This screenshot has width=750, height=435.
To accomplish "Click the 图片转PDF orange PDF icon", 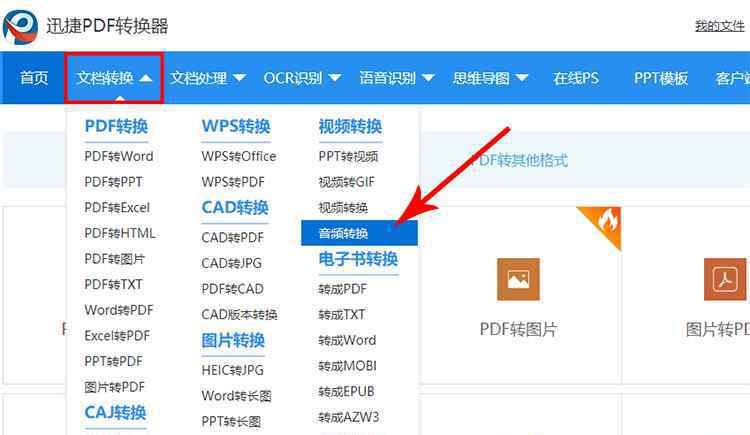I will [x=725, y=279].
